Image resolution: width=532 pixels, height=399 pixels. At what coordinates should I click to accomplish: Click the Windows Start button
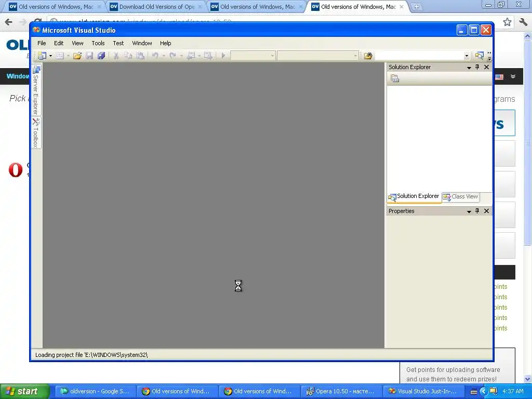click(x=25, y=391)
